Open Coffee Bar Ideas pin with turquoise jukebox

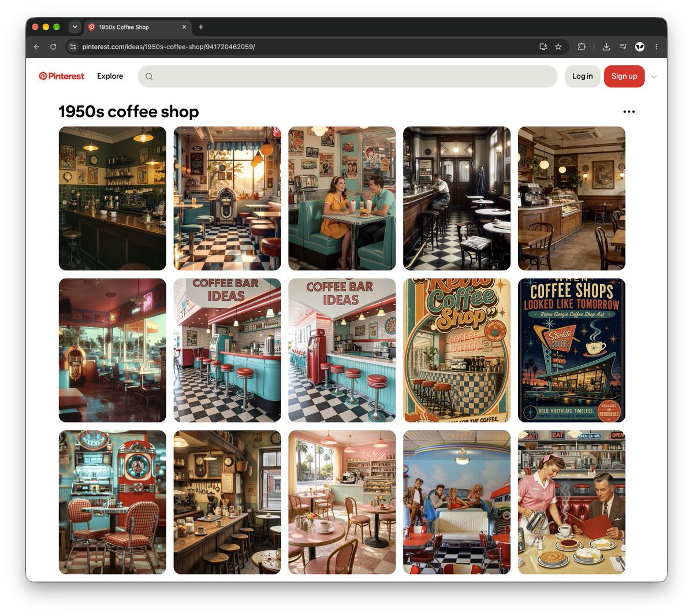coord(227,350)
